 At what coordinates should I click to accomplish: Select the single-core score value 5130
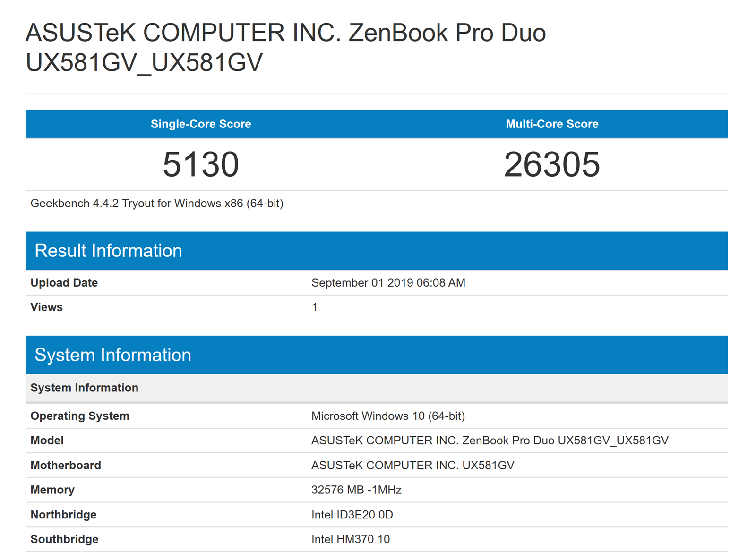point(201,164)
